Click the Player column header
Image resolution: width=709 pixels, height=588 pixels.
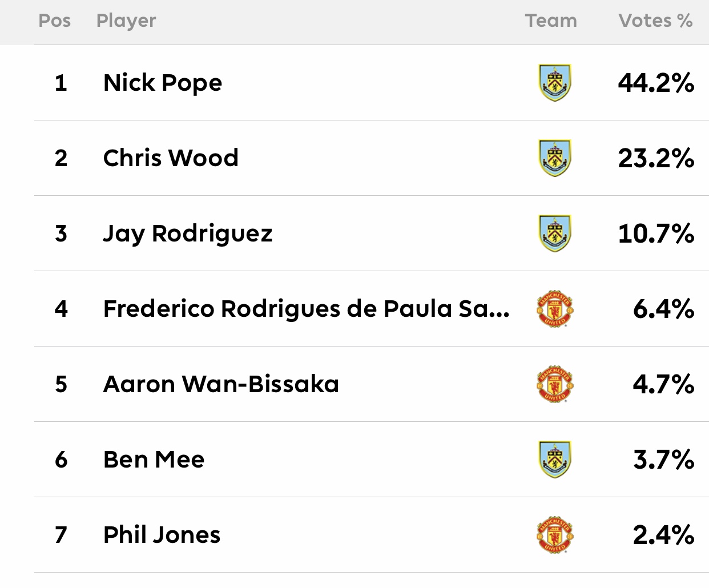(126, 21)
